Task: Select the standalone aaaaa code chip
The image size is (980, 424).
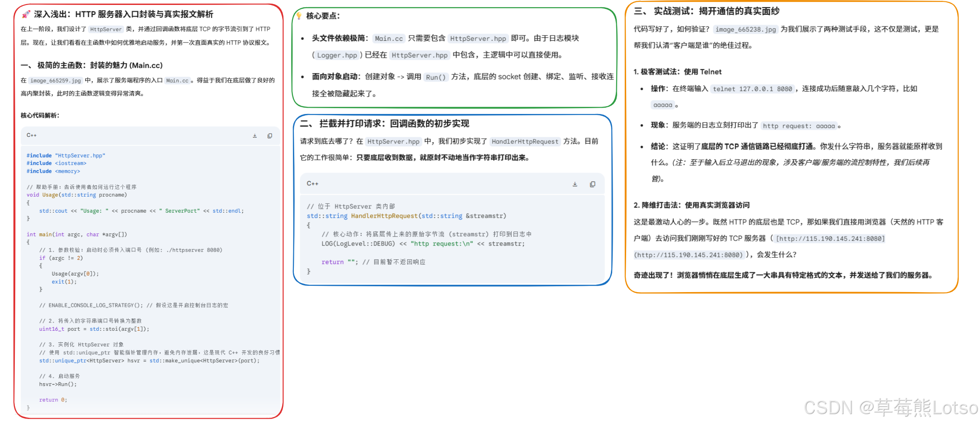Action: [x=662, y=105]
